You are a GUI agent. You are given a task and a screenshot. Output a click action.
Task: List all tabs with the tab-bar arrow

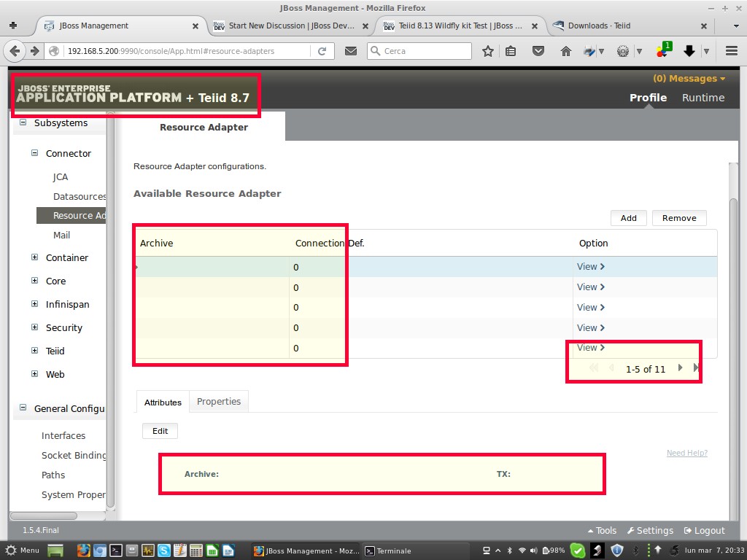pyautogui.click(x=736, y=26)
